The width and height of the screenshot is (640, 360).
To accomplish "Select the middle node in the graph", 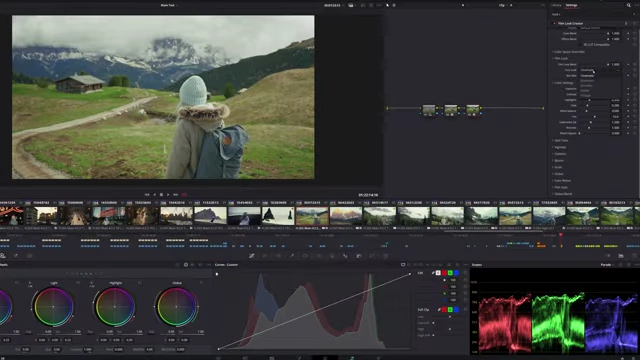I will pos(451,110).
